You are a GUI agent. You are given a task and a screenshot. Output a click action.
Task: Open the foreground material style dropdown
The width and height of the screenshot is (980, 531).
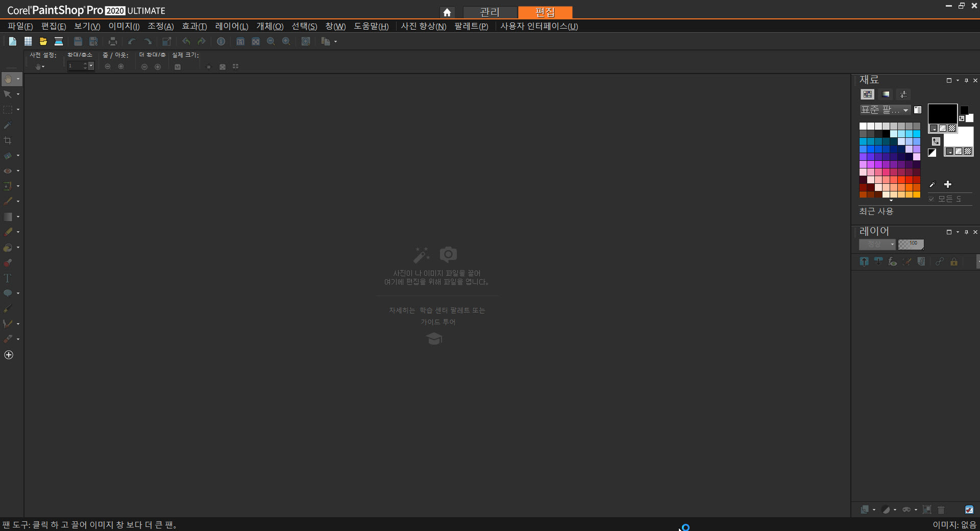934,128
